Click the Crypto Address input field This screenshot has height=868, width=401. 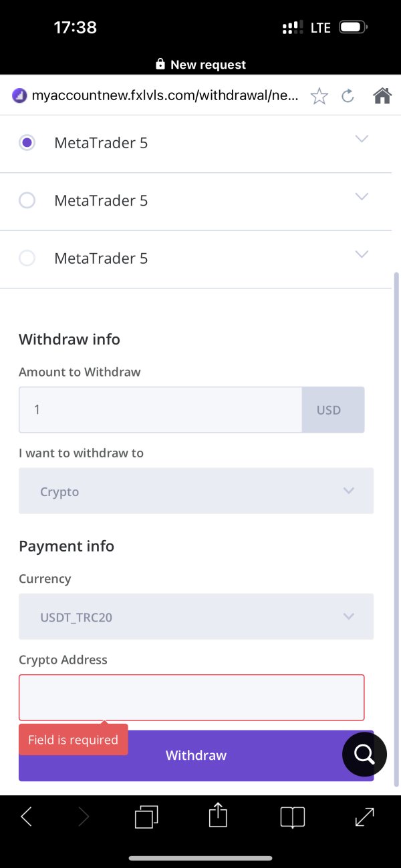click(191, 697)
